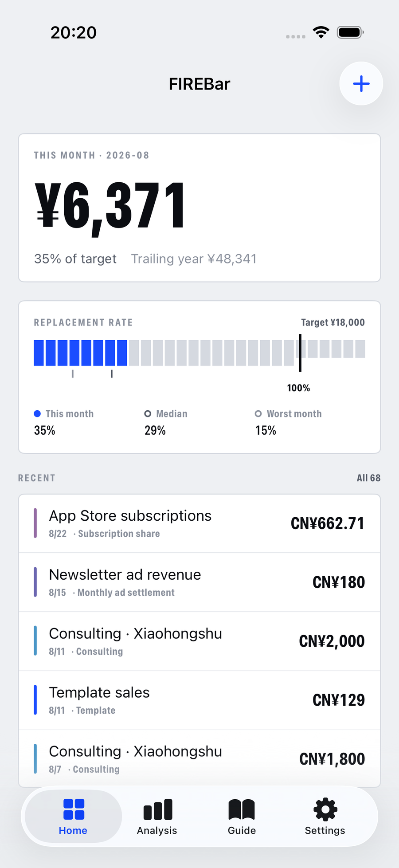Tap the Target ¥18,000 label
Image resolution: width=399 pixels, height=868 pixels.
[x=333, y=322]
